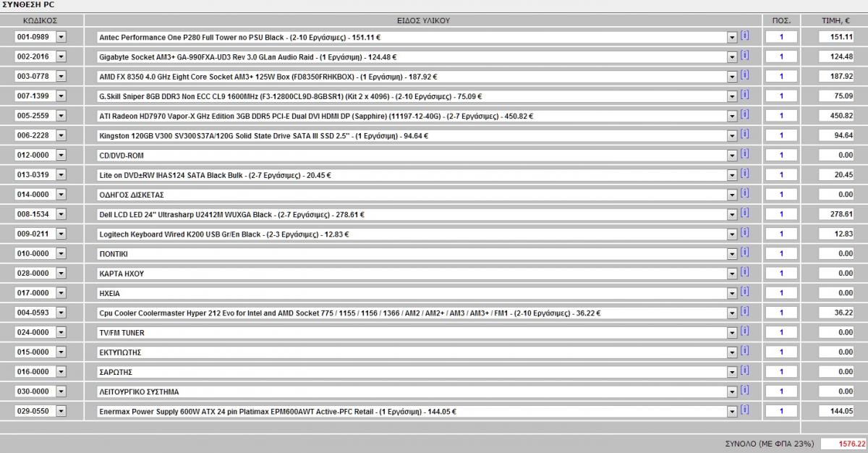
Task: Click price field showing 94.64
Action: click(x=837, y=135)
